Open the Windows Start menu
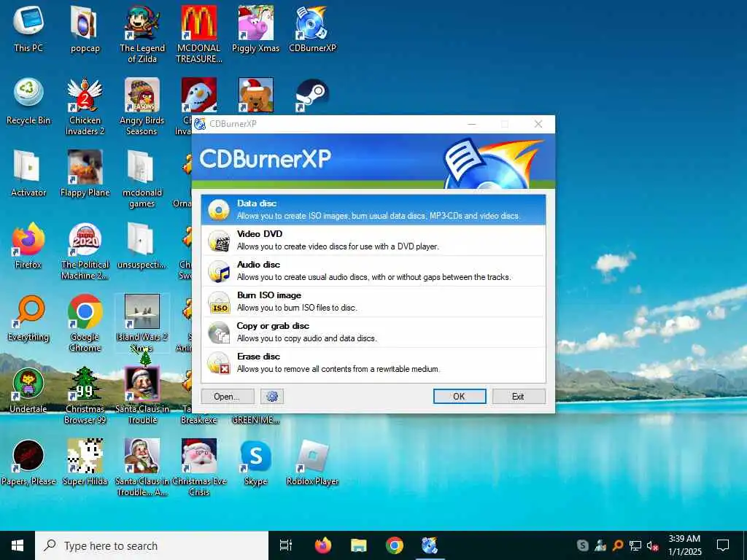Screen dimensions: 747x560 [18, 545]
